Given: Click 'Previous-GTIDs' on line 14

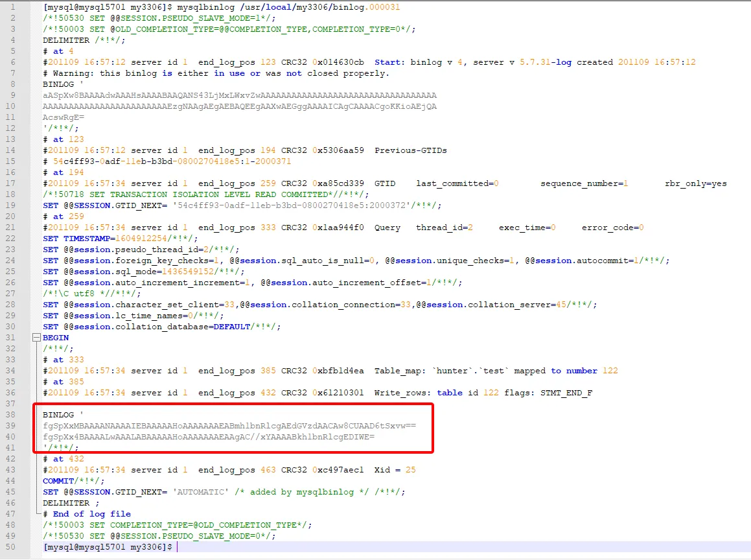Looking at the screenshot, I should click(410, 150).
